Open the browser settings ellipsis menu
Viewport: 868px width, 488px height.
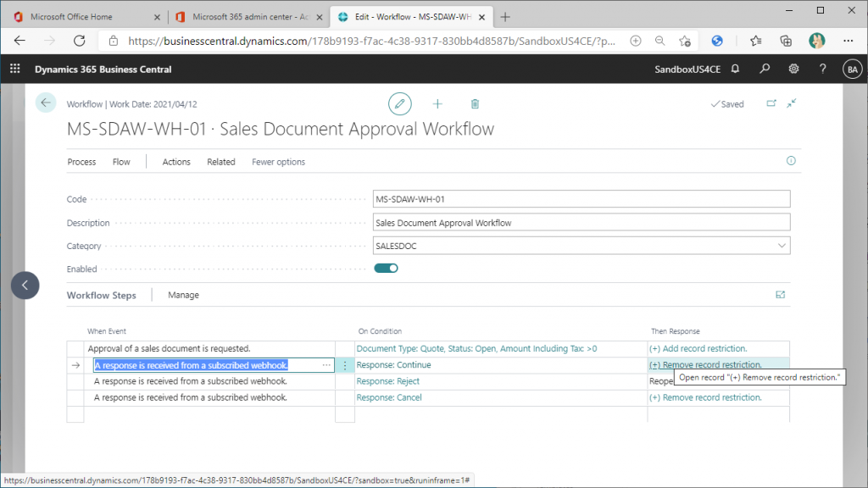pyautogui.click(x=848, y=41)
